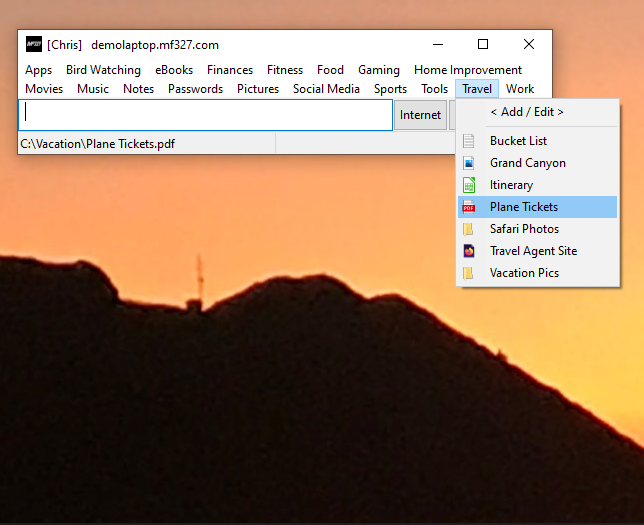The width and height of the screenshot is (644, 525).
Task: Open the Gaming menu
Action: [379, 70]
